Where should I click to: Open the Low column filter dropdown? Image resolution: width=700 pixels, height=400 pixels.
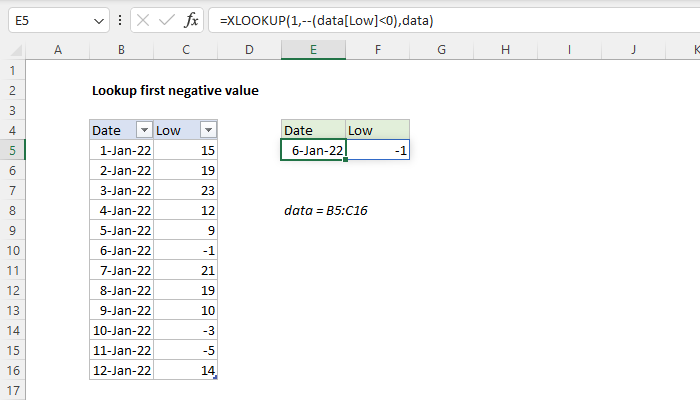207,130
